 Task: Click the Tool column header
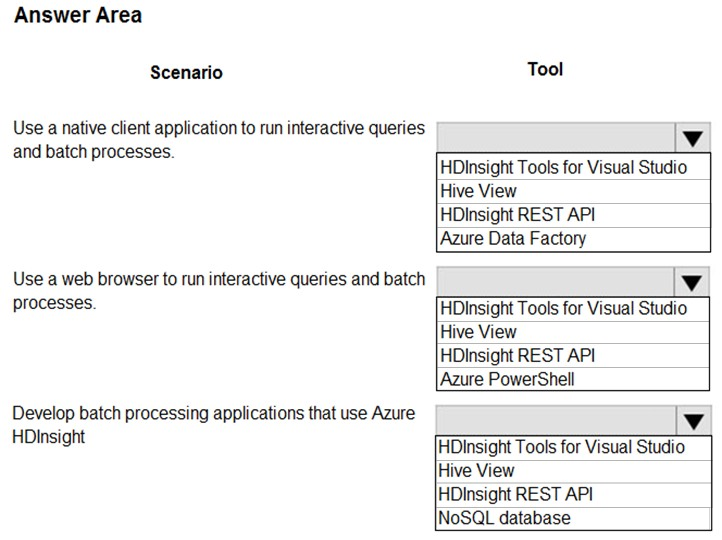pyautogui.click(x=545, y=70)
